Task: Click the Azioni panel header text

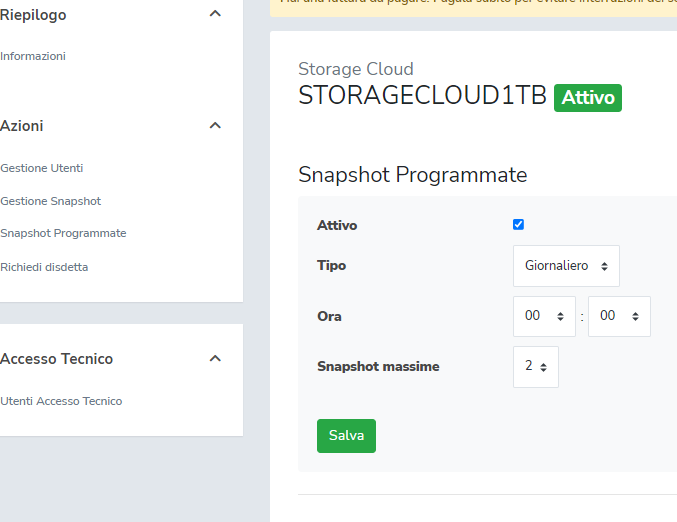Action: point(22,126)
